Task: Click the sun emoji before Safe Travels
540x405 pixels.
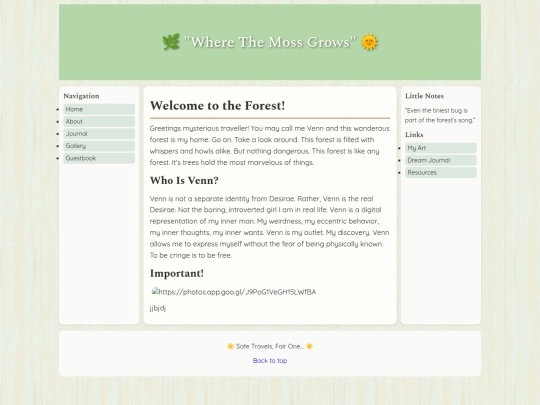Action: point(230,346)
